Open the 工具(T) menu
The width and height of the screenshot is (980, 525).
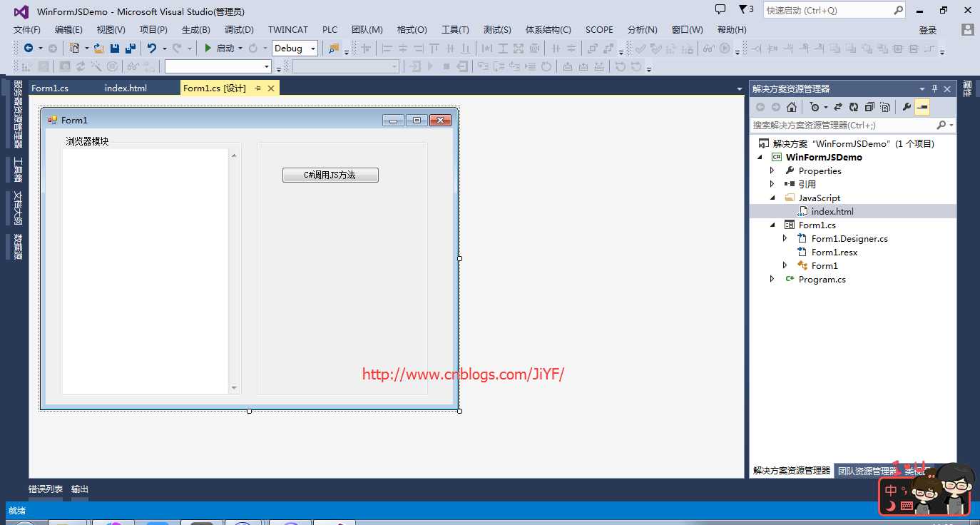455,30
